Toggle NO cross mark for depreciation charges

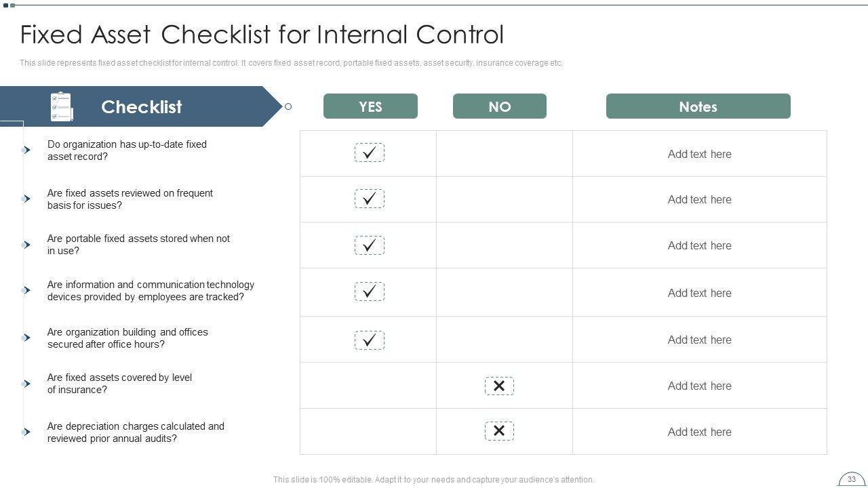click(x=499, y=431)
